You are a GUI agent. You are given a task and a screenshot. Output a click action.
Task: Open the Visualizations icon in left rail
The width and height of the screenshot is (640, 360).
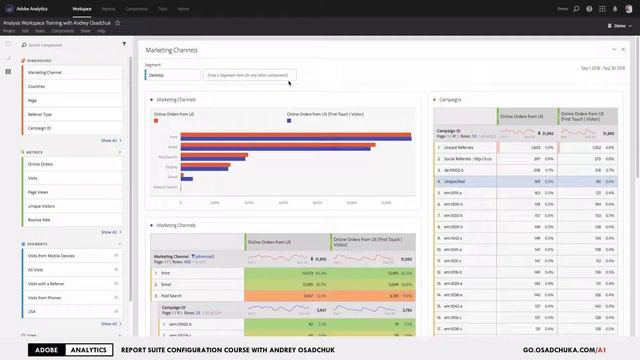tap(8, 58)
